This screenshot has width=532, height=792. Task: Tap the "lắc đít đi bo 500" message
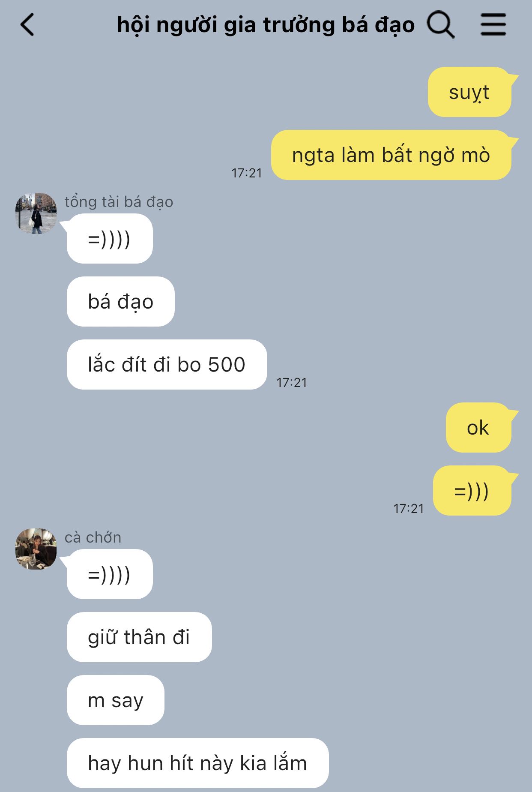point(167,364)
